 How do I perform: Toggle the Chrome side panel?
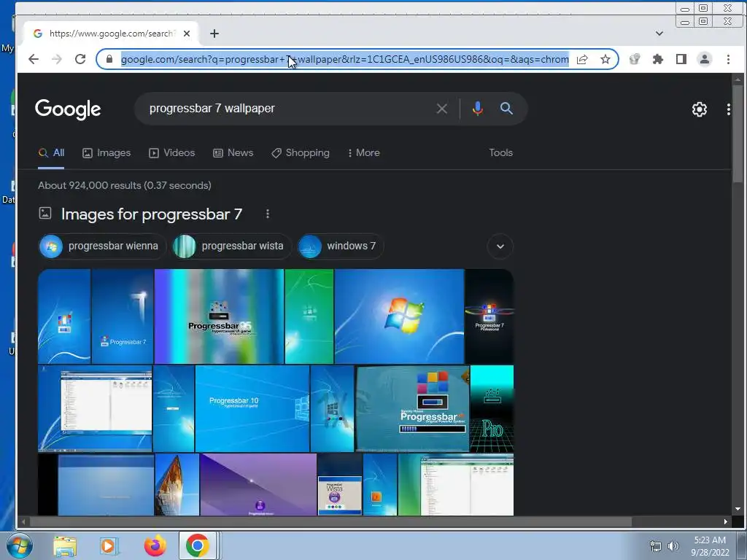(x=681, y=59)
